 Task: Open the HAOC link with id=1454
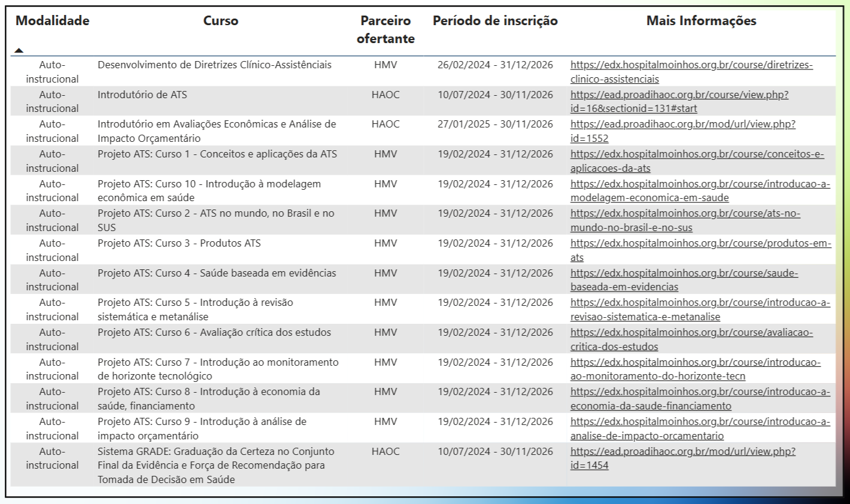click(683, 459)
